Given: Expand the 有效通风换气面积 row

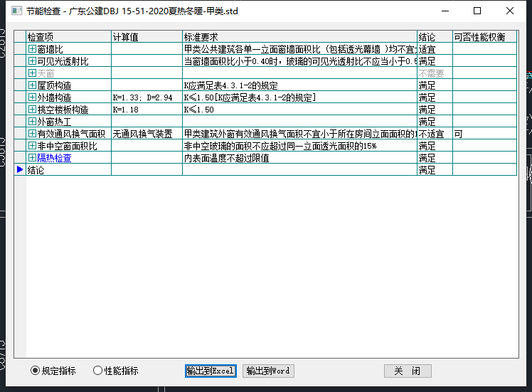Looking at the screenshot, I should pyautogui.click(x=32, y=134).
